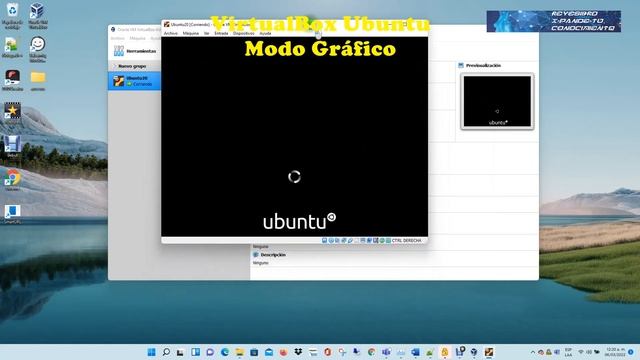This screenshot has width=640, height=360.
Task: Open Office app from taskbar
Action: pyautogui.click(x=327, y=352)
